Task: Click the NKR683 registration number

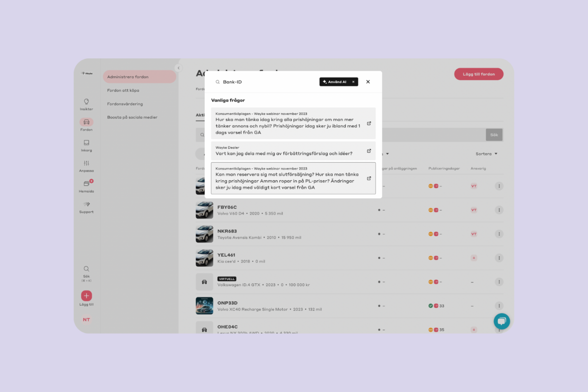Action: point(227,231)
